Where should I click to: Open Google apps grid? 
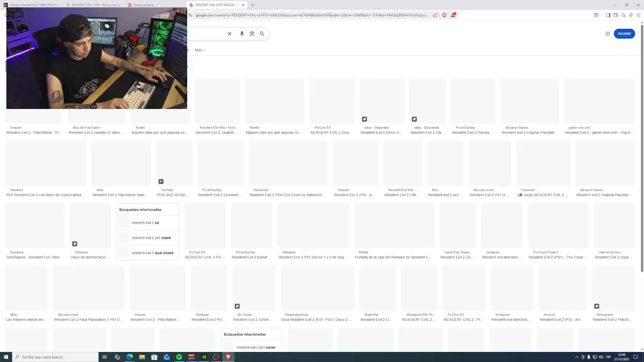pyautogui.click(x=608, y=34)
